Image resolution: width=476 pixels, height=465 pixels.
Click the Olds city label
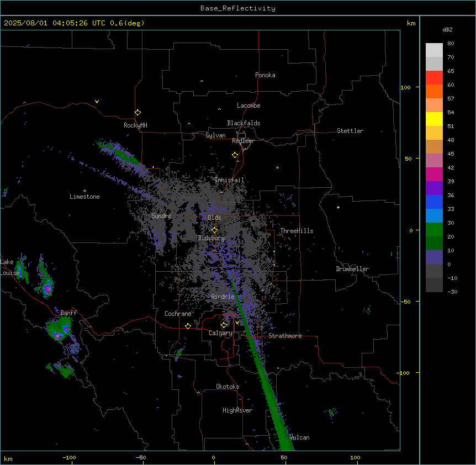214,218
